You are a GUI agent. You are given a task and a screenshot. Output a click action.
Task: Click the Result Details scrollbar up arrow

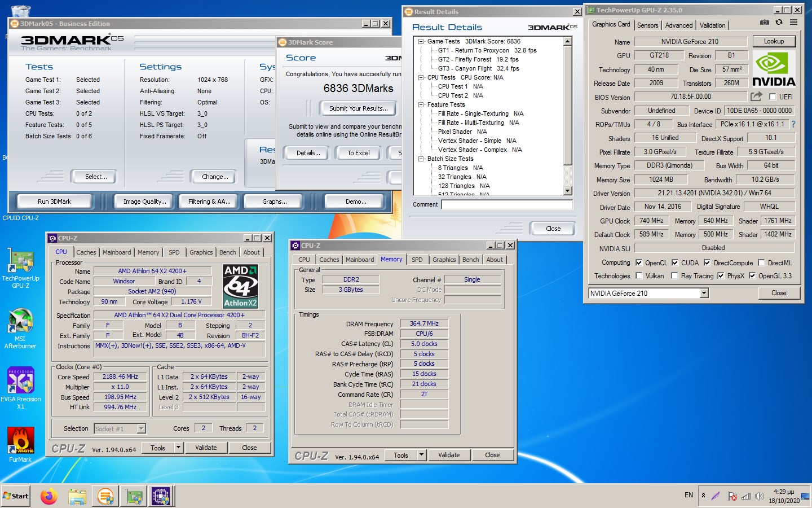coord(568,41)
